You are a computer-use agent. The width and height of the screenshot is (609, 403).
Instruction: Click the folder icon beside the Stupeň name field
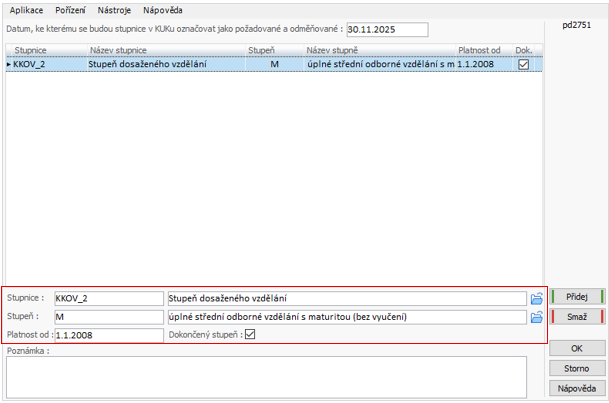click(x=535, y=317)
